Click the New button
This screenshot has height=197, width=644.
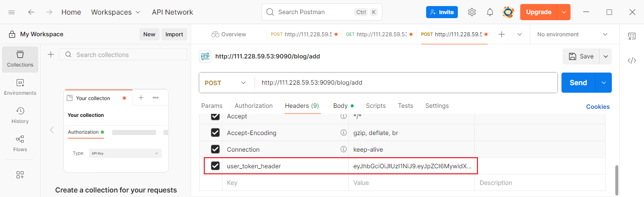pyautogui.click(x=149, y=34)
